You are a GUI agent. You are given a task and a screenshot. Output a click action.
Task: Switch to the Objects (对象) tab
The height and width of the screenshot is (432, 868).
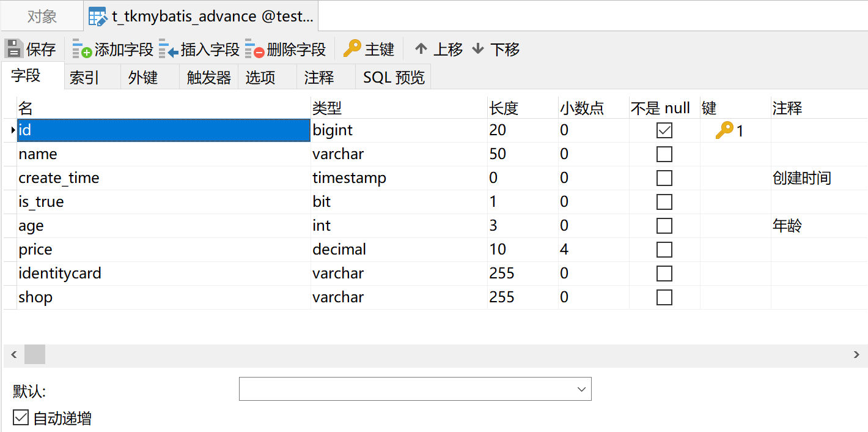(42, 17)
